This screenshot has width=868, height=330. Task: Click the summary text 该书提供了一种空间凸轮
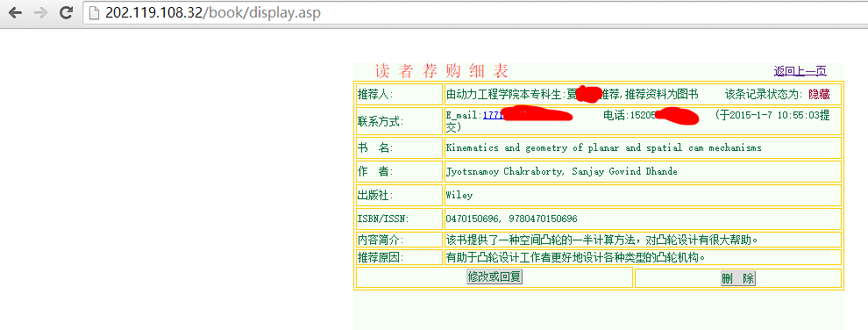click(x=601, y=240)
